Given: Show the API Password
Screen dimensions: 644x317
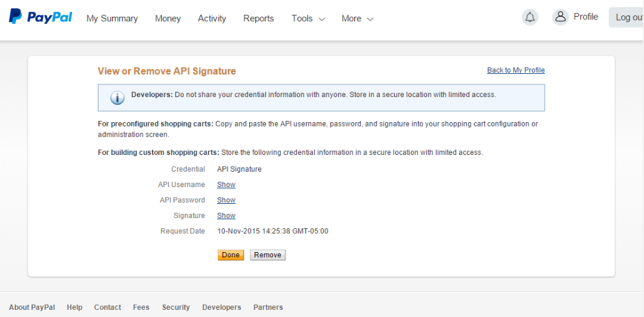Looking at the screenshot, I should (x=226, y=200).
